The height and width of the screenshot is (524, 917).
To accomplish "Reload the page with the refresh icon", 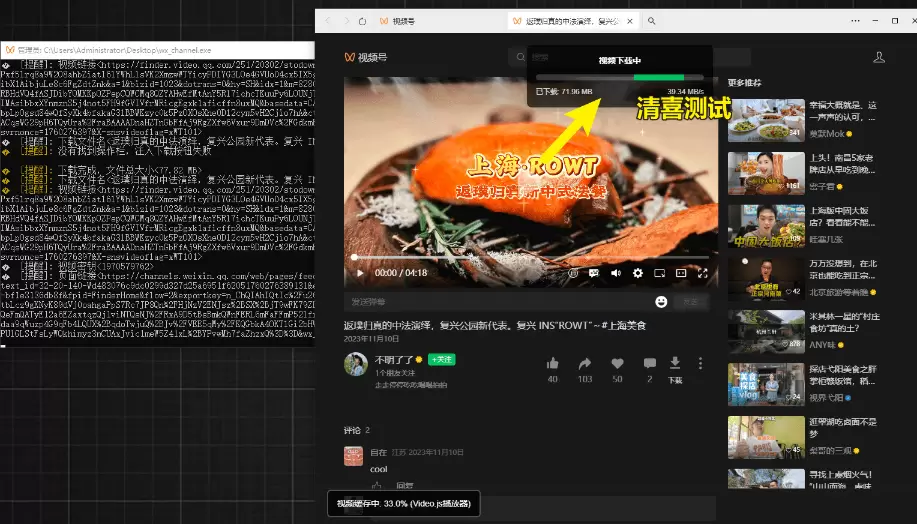I will coord(363,21).
